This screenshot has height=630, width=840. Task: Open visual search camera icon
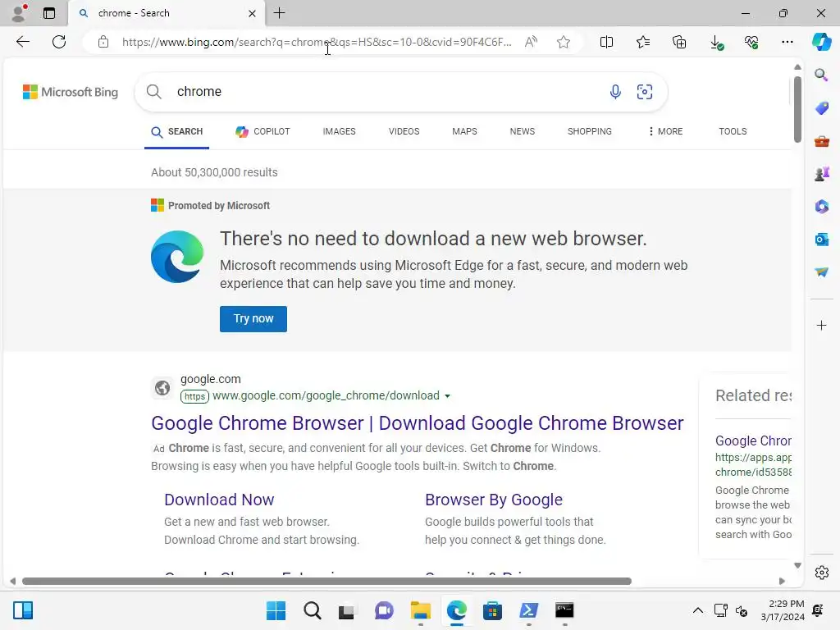tap(645, 92)
